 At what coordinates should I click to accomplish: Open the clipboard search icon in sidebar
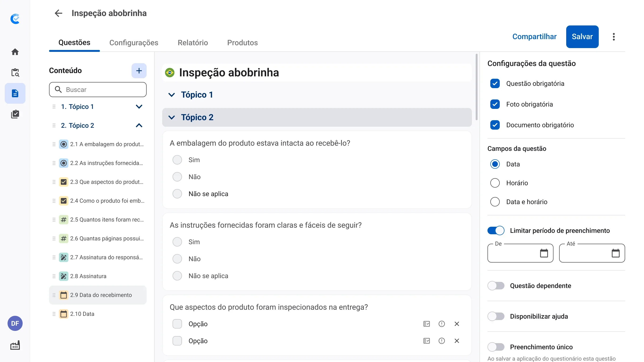[x=15, y=72]
